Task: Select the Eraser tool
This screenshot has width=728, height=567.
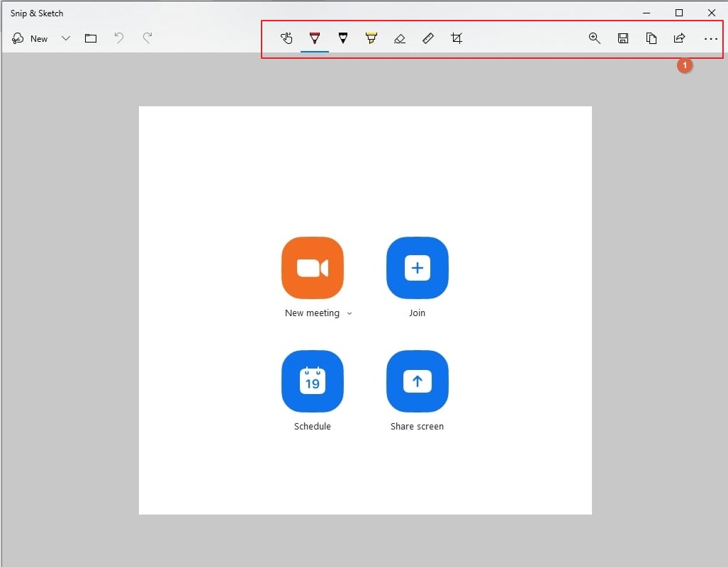Action: coord(400,38)
